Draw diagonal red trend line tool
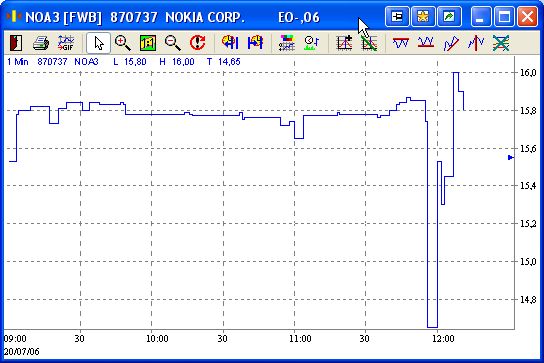Image resolution: width=544 pixels, height=363 pixels. click(x=451, y=43)
